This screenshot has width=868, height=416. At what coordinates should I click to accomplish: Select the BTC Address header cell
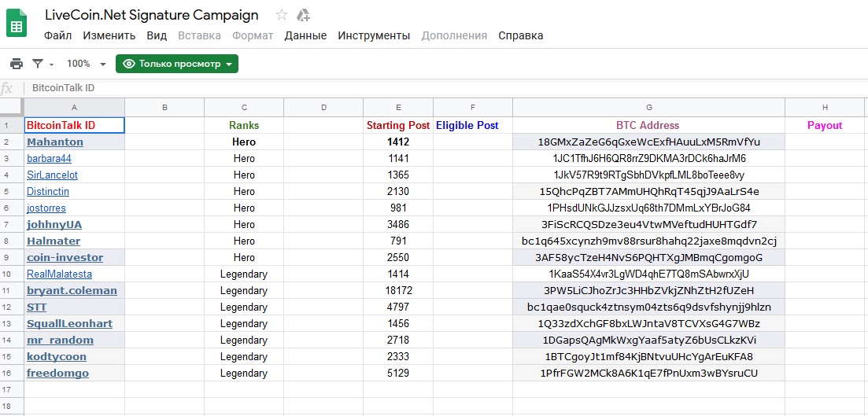click(648, 126)
